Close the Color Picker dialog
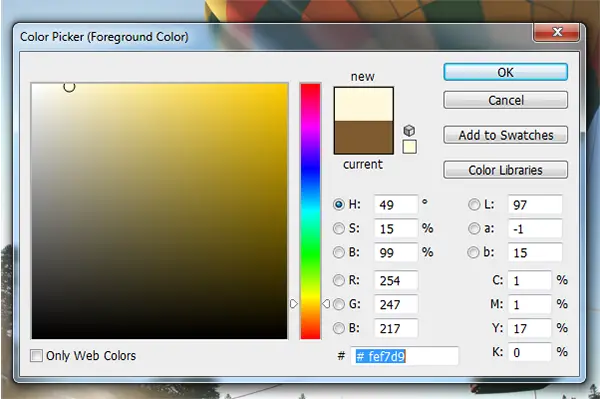 click(x=556, y=32)
